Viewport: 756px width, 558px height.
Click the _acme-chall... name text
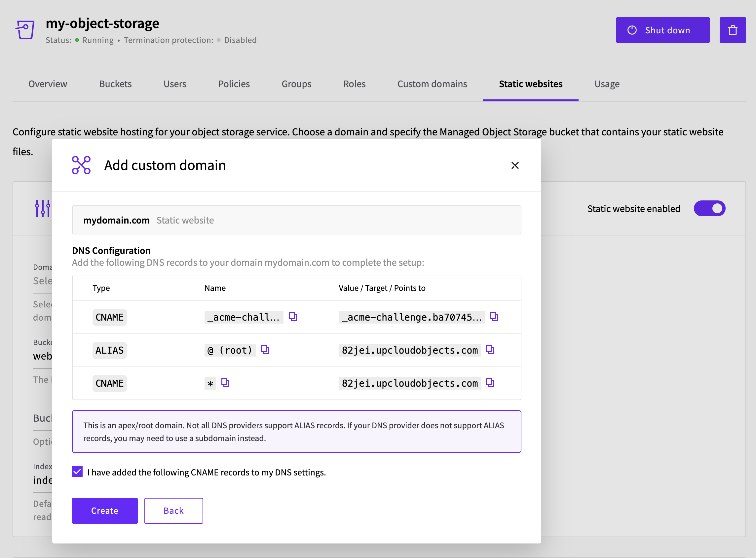[244, 317]
